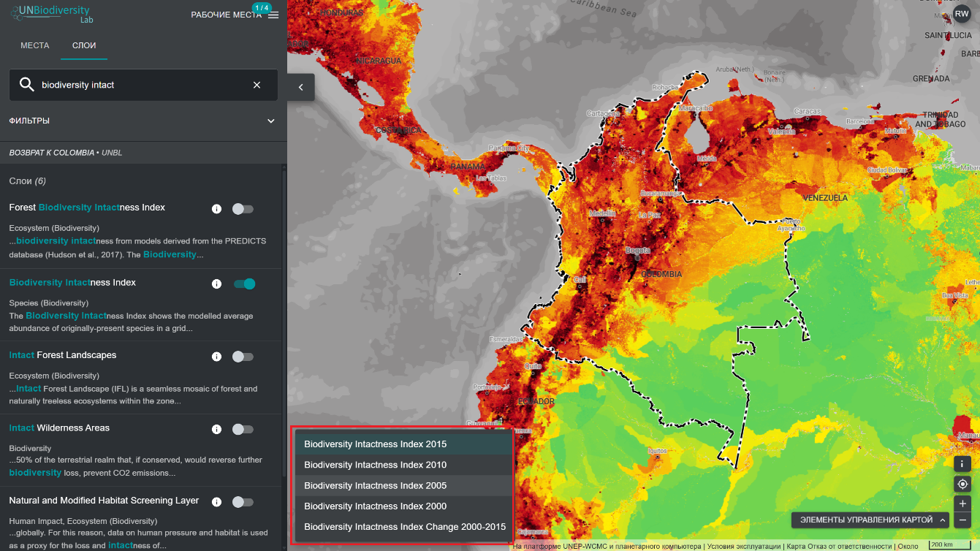The image size is (980, 551).
Task: Switch to the Места tab
Action: tap(35, 45)
